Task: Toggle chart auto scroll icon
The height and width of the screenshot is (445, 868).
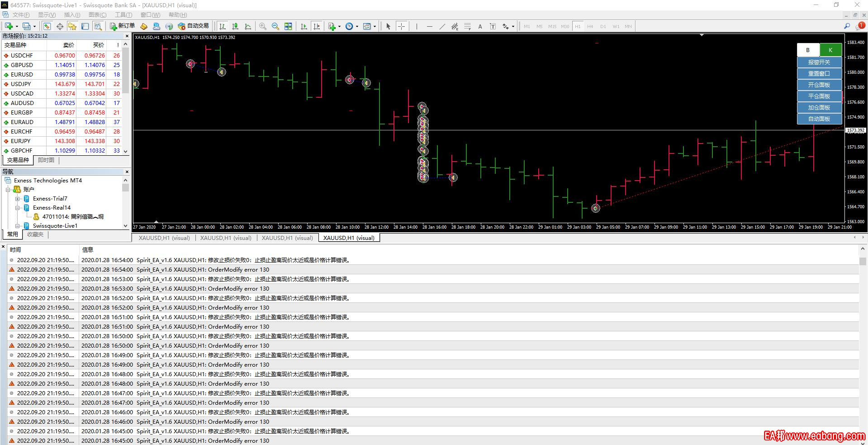Action: tap(304, 26)
